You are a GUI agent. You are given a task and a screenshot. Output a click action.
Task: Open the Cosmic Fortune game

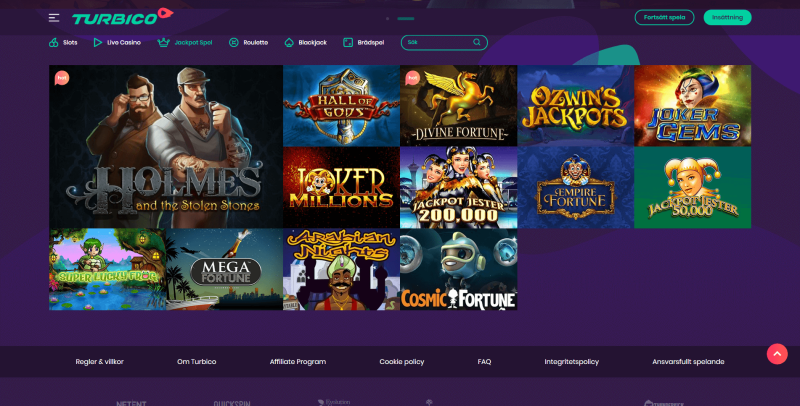(x=459, y=269)
